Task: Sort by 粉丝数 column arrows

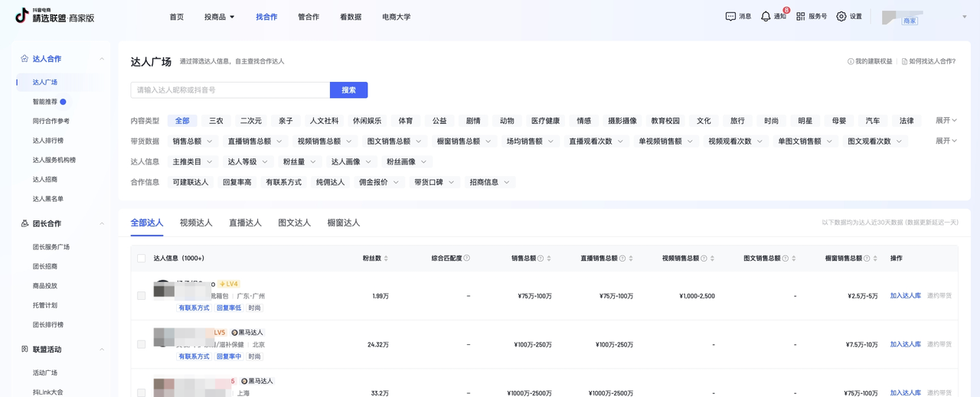Action: coord(386,259)
